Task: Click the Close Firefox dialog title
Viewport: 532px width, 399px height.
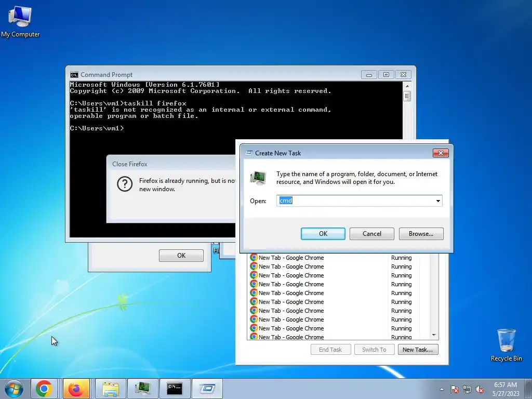Action: pos(129,164)
